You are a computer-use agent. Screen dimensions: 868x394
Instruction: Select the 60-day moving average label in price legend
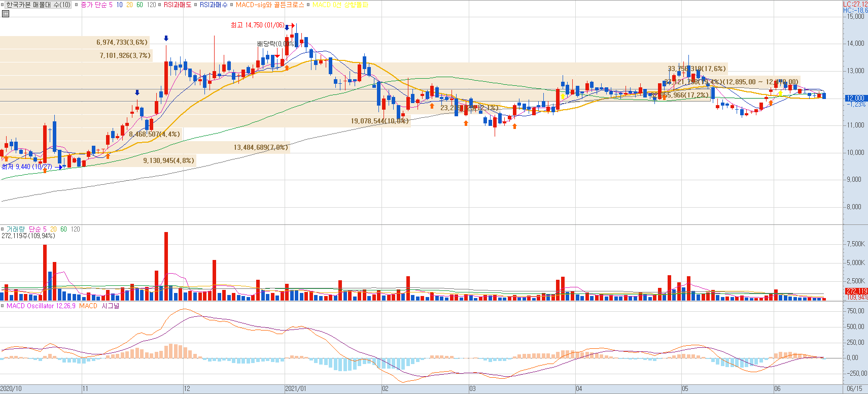coord(140,5)
